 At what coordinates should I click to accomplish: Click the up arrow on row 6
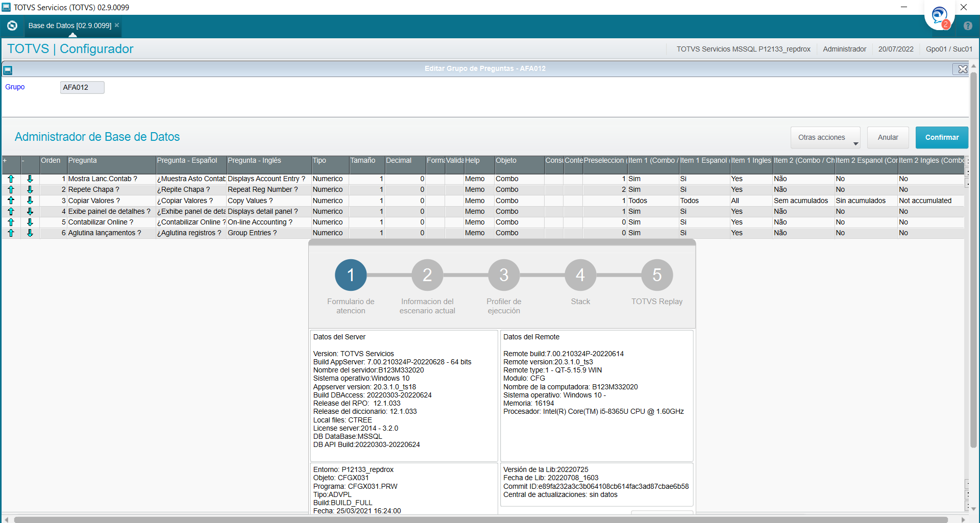coord(11,233)
